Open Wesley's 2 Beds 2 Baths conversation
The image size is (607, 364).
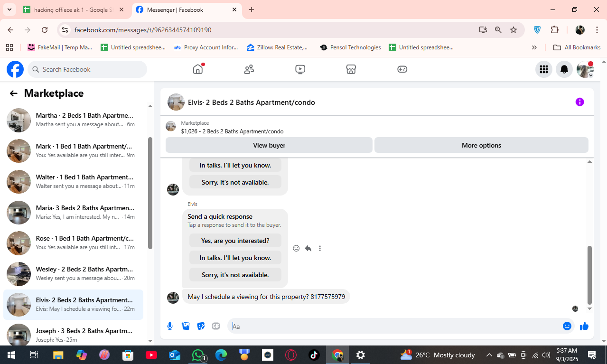74,274
